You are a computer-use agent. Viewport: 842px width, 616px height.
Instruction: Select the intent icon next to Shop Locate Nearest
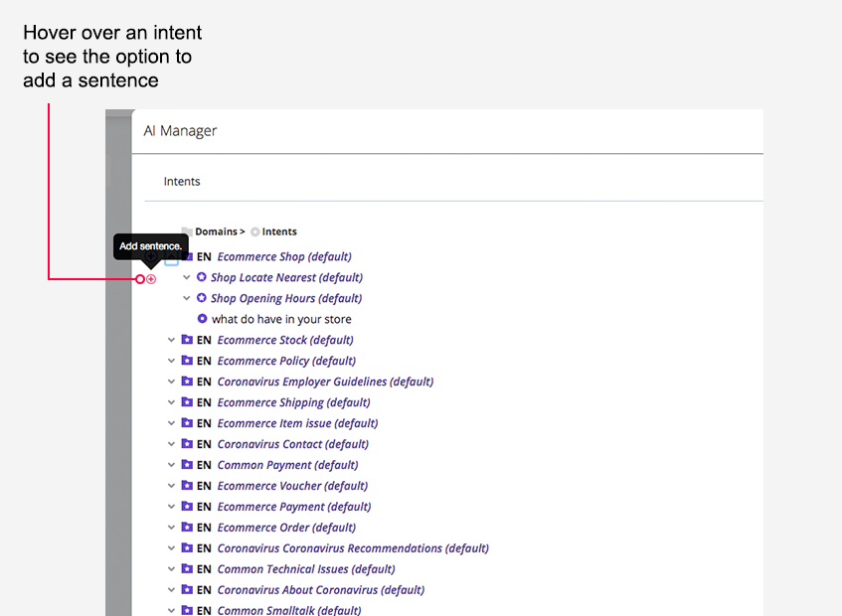[201, 277]
